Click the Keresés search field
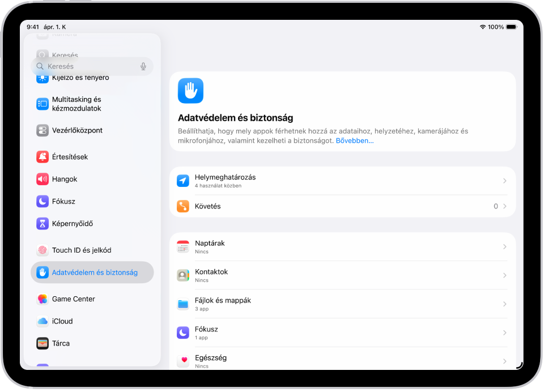This screenshot has width=544, height=392. pyautogui.click(x=92, y=66)
